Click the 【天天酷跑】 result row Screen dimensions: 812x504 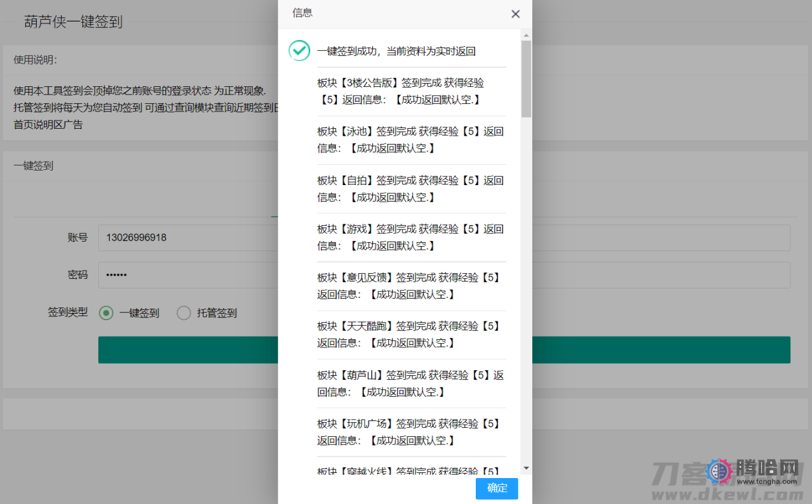[x=412, y=335]
